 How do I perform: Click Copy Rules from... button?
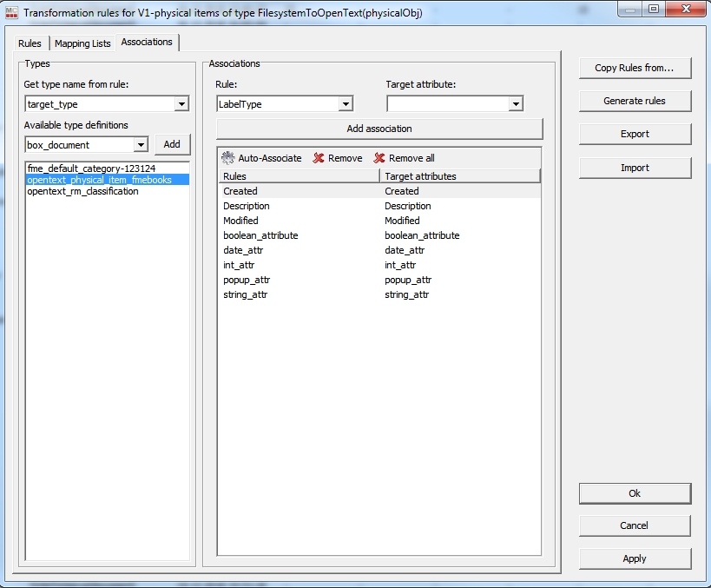coord(635,68)
